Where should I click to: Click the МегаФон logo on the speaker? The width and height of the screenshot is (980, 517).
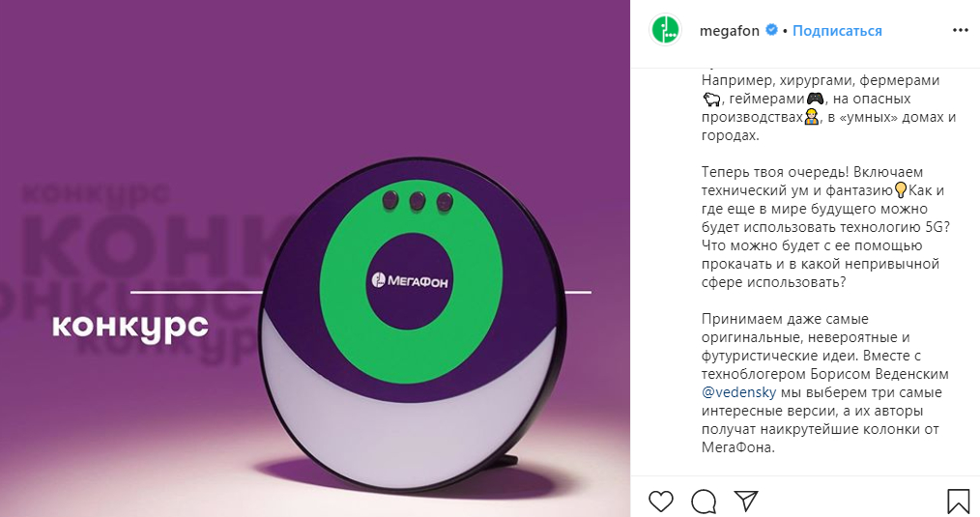[410, 280]
